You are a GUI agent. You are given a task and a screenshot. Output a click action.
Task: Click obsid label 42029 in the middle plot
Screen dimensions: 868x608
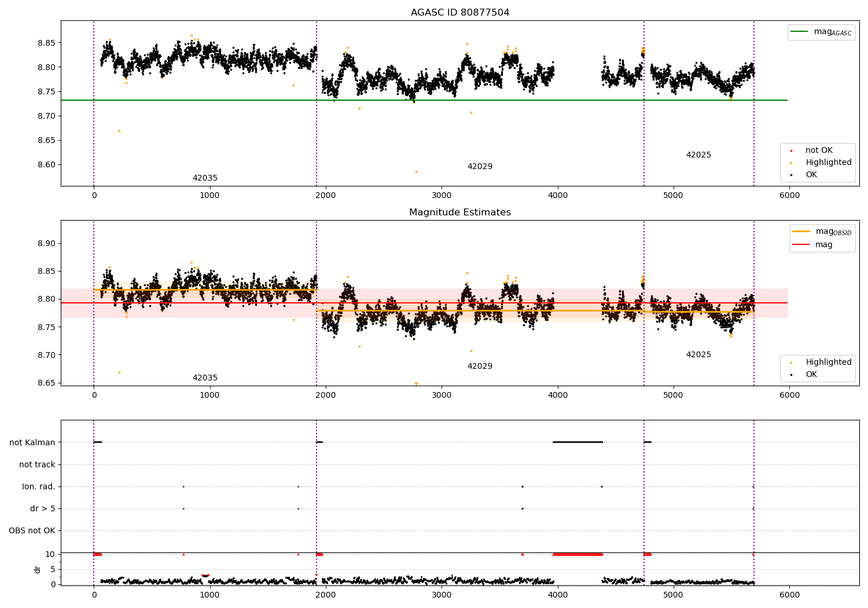pos(480,367)
